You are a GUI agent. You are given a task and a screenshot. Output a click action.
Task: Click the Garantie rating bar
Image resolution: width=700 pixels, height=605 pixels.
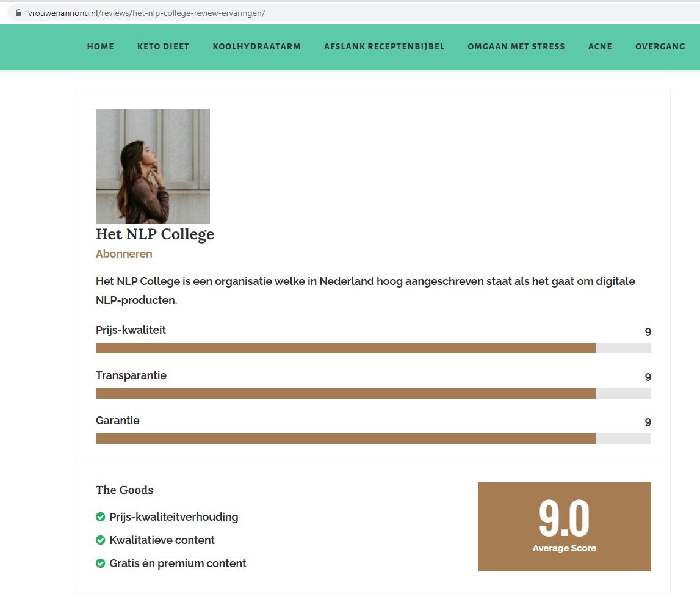373,438
